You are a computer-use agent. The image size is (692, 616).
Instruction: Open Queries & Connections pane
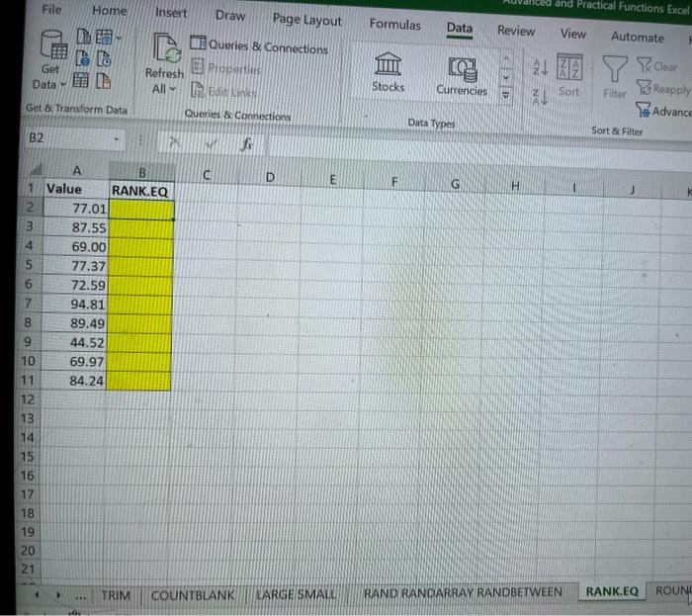pyautogui.click(x=260, y=45)
